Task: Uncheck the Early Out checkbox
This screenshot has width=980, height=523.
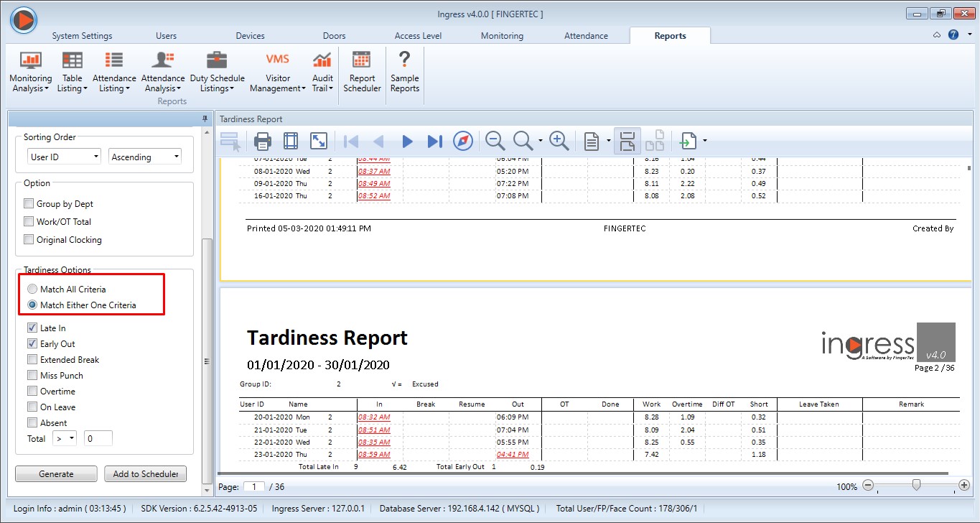Action: (x=32, y=344)
